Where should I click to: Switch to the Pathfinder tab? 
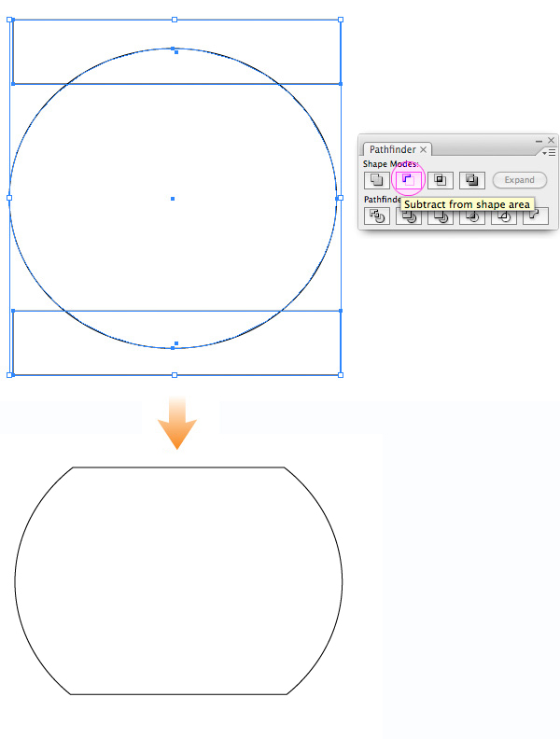coord(392,149)
